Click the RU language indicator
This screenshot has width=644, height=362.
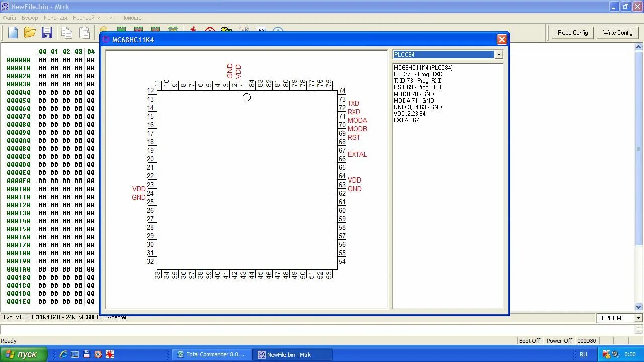pos(583,354)
